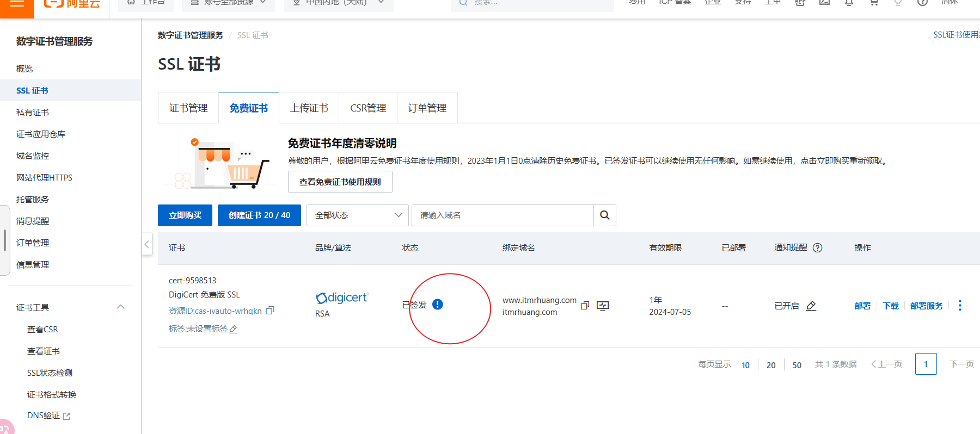Open the orange hamburger main menu

[17, 4]
